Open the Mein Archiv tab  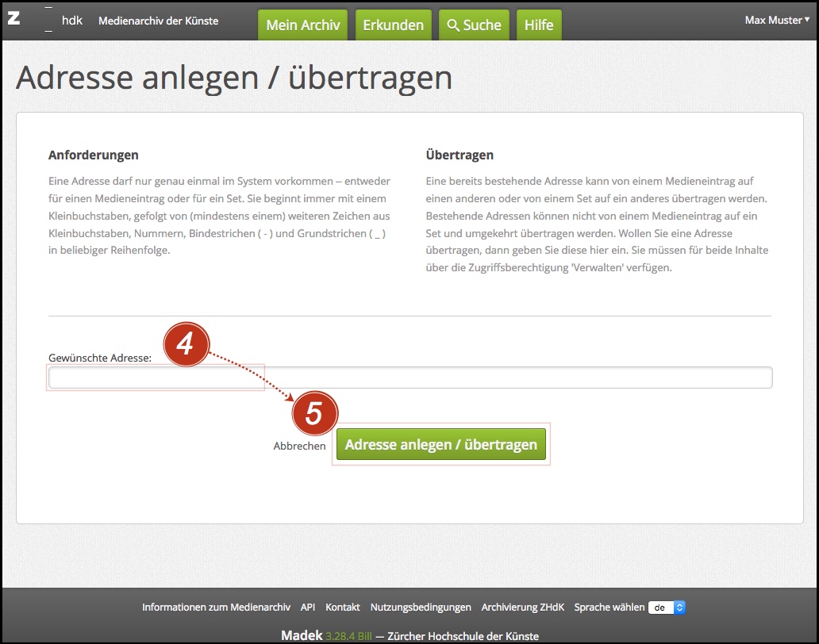tap(302, 25)
